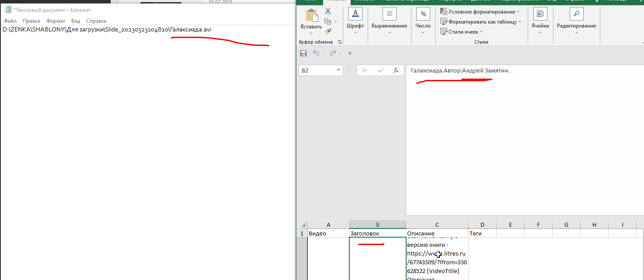Open the Вставить paste options arrow
The width and height of the screenshot is (644, 280).
(x=311, y=33)
